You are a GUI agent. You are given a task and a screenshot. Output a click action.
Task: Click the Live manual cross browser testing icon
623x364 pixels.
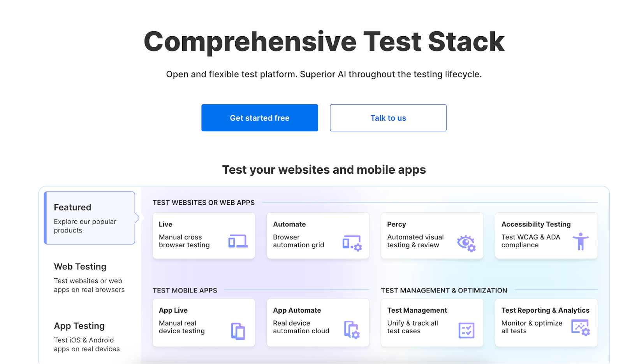[x=239, y=241]
